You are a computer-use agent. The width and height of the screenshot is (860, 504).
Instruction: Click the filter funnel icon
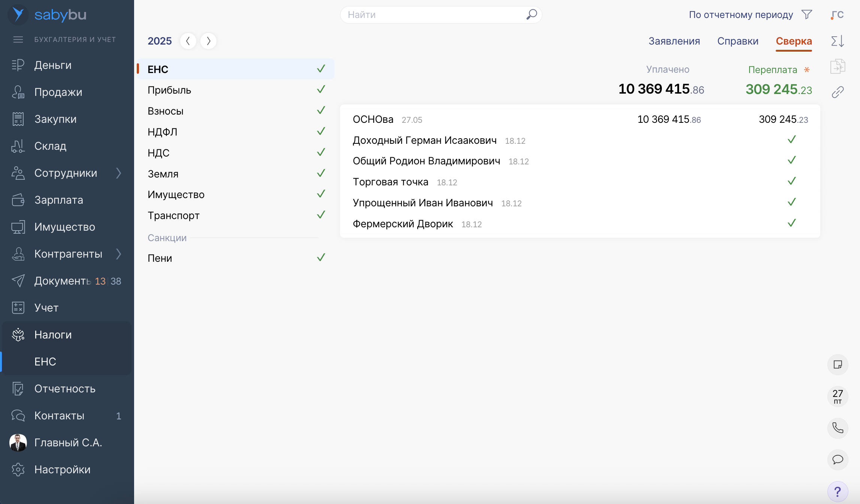click(807, 15)
